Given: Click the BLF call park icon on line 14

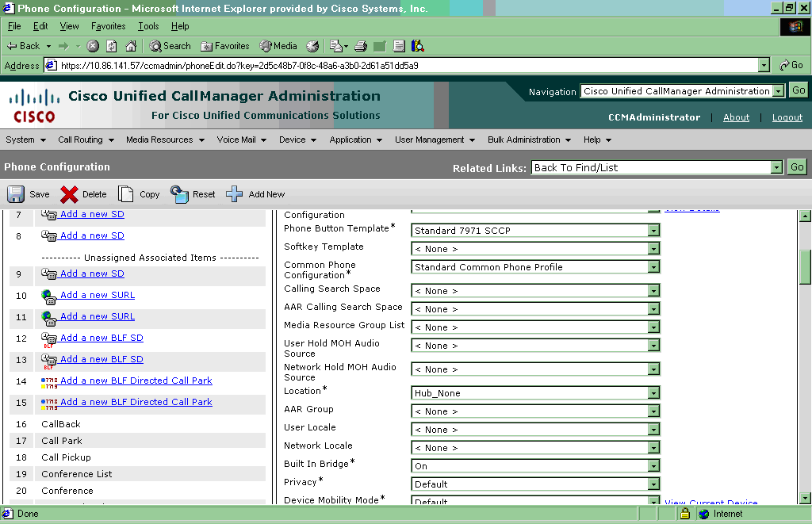Looking at the screenshot, I should click(49, 383).
